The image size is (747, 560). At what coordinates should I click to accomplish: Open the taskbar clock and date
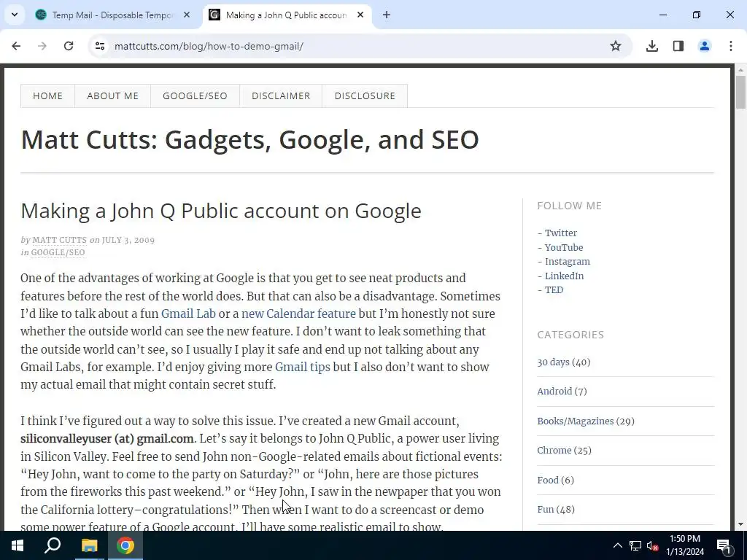684,545
